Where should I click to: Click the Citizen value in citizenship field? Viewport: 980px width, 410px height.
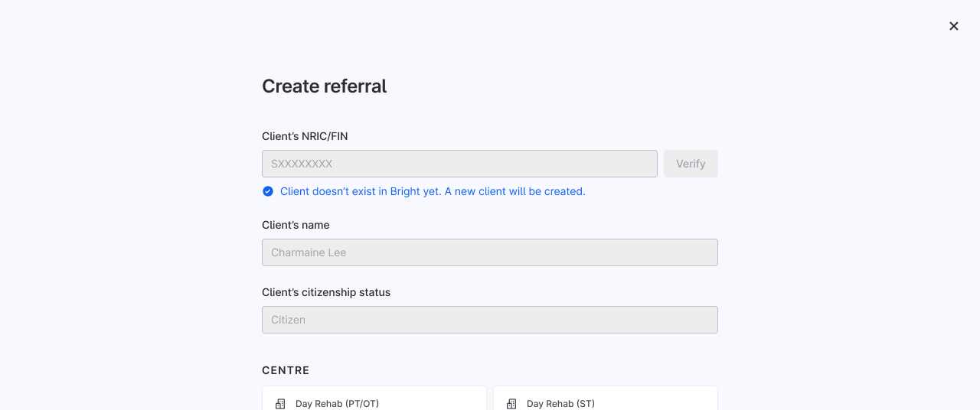coord(288,320)
